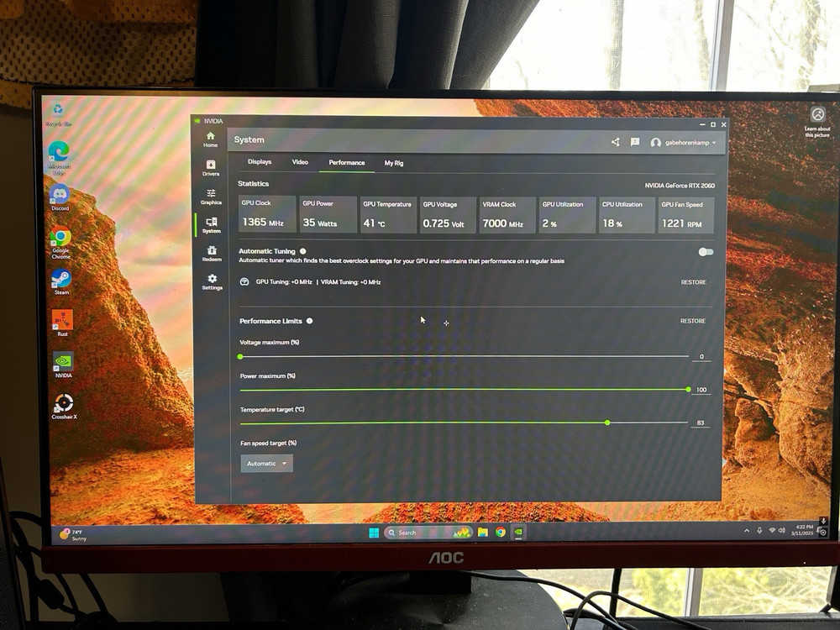Click the Power maximum slider handle
This screenshot has width=840, height=630.
pos(688,390)
